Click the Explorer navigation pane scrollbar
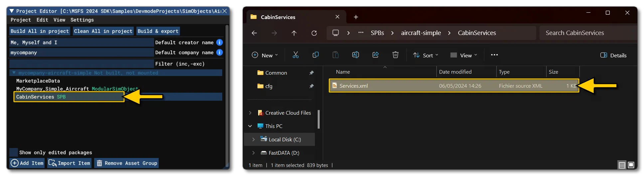Screen dimensions: 644x176 [319, 119]
